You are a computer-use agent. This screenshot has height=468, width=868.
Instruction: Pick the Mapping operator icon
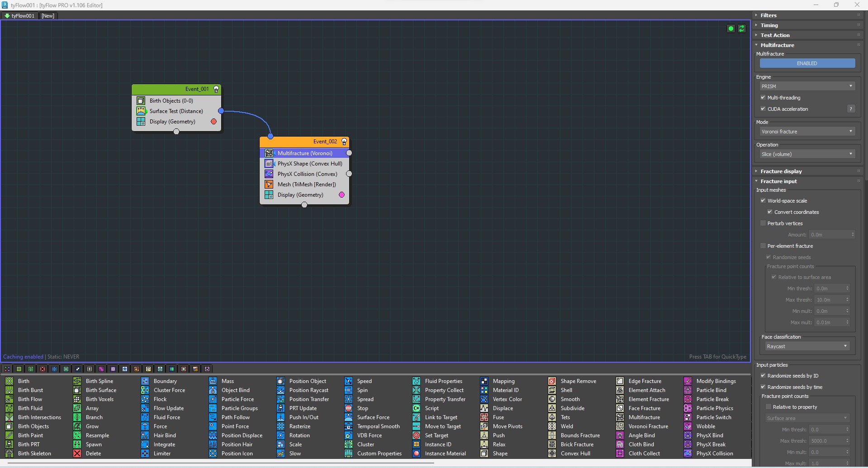click(484, 381)
